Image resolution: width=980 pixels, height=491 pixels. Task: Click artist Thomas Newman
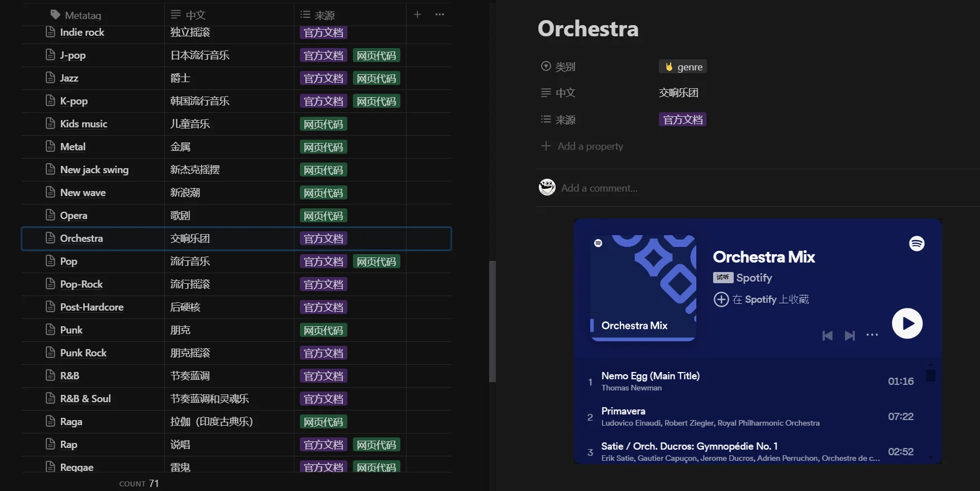pyautogui.click(x=632, y=388)
